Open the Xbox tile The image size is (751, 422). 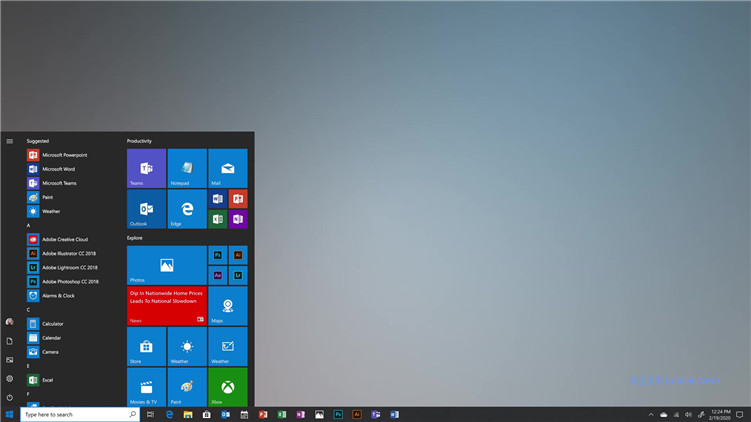pyautogui.click(x=228, y=387)
